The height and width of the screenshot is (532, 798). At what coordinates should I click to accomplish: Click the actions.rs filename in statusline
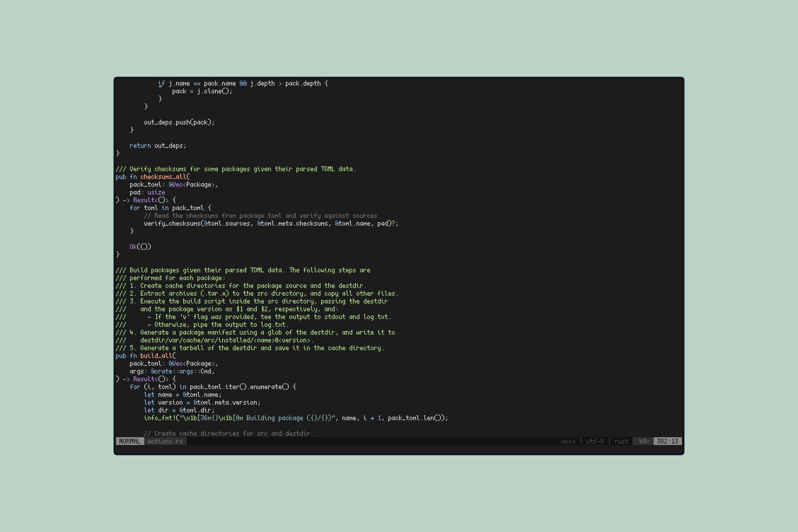(165, 441)
